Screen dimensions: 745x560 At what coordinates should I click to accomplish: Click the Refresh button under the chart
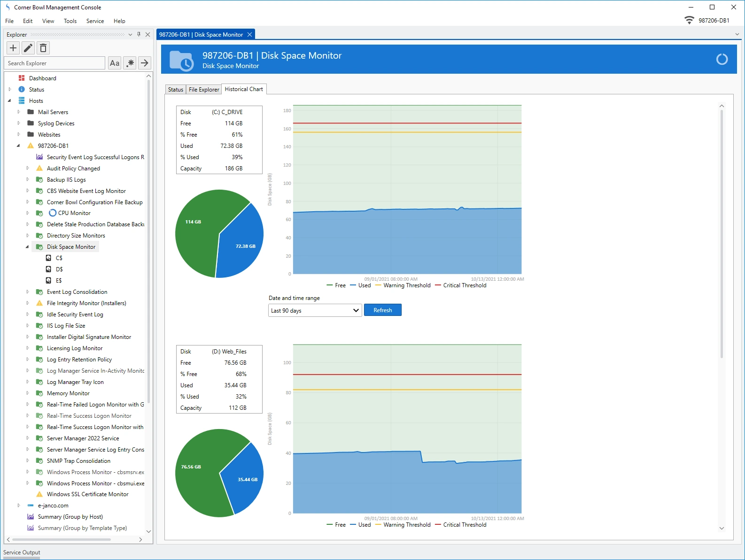382,310
